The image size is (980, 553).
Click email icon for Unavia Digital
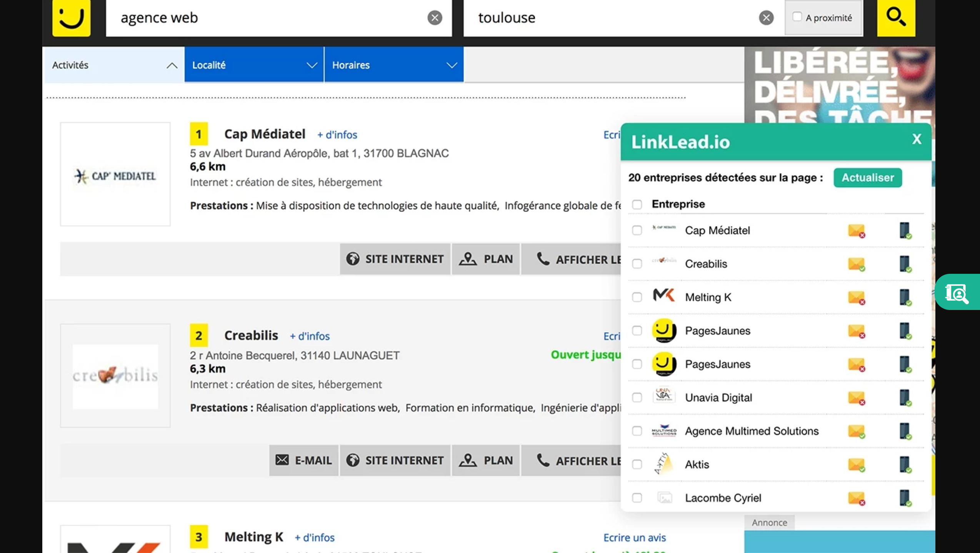857,398
